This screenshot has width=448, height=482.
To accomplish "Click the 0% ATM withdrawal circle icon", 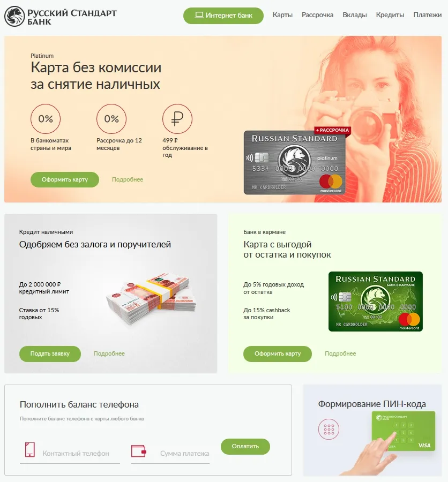I will (x=46, y=119).
